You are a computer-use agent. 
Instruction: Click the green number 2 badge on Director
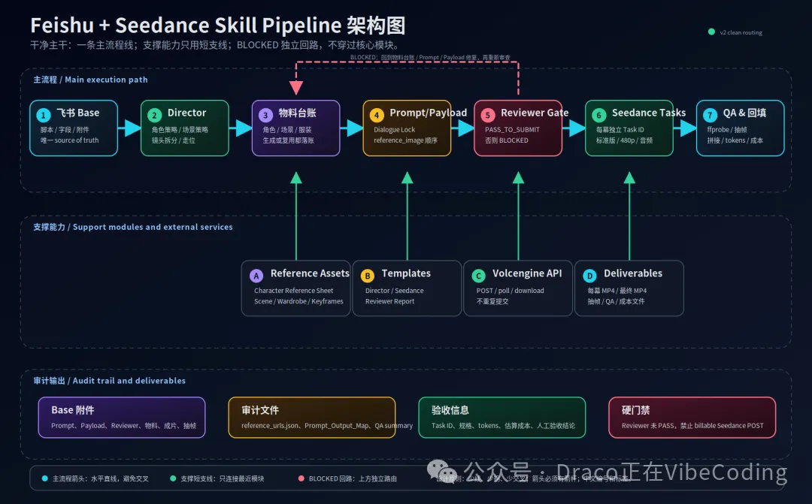154,115
